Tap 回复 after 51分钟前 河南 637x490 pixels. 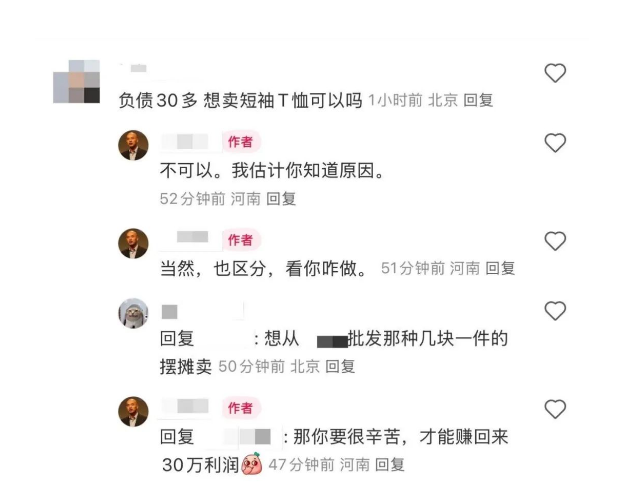pyautogui.click(x=500, y=269)
